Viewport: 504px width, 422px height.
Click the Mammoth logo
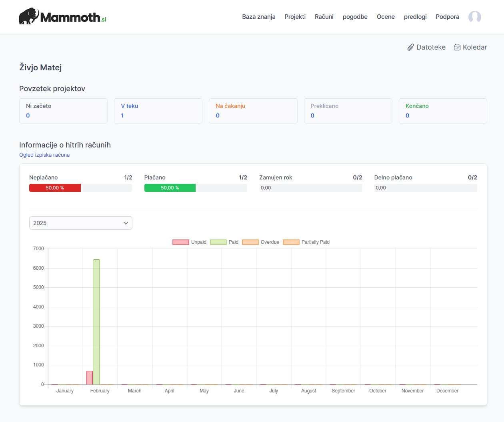point(62,17)
